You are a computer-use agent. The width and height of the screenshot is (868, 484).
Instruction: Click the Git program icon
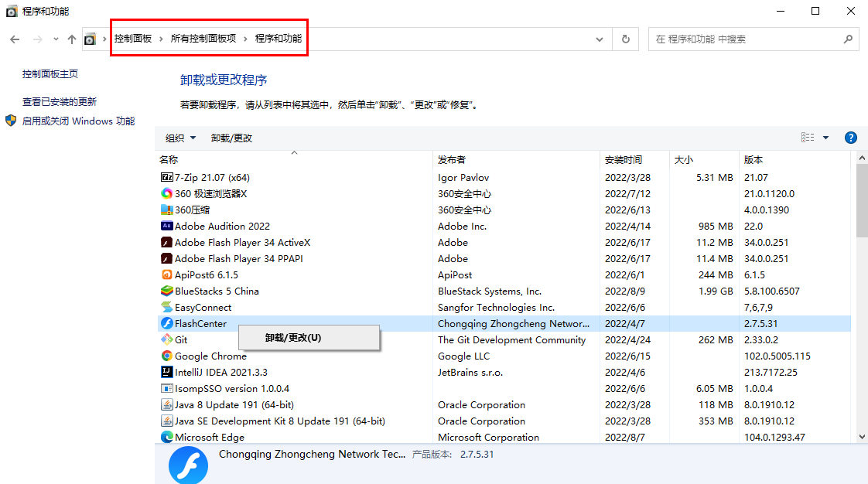click(x=166, y=339)
